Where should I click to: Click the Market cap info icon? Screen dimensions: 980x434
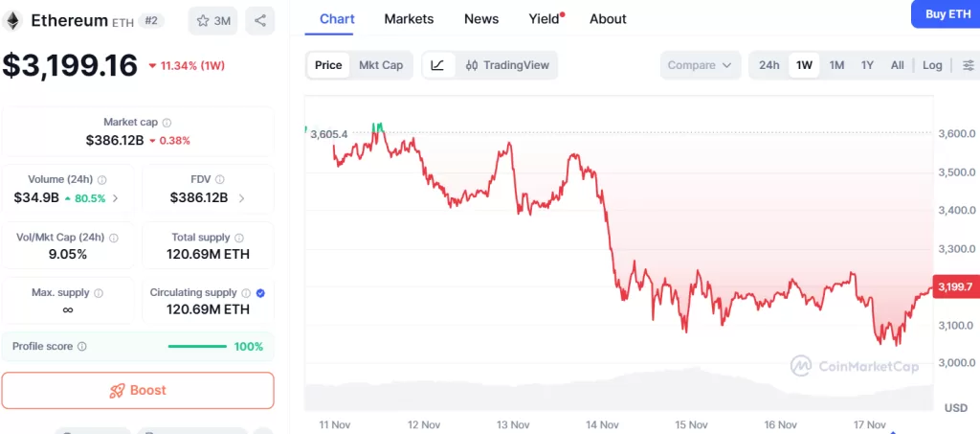coord(167,123)
